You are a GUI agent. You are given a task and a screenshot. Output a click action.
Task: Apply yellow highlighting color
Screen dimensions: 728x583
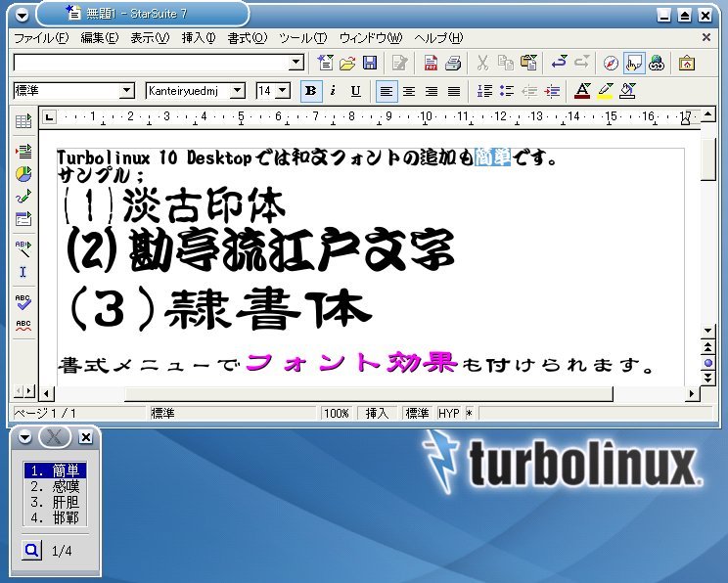click(605, 91)
